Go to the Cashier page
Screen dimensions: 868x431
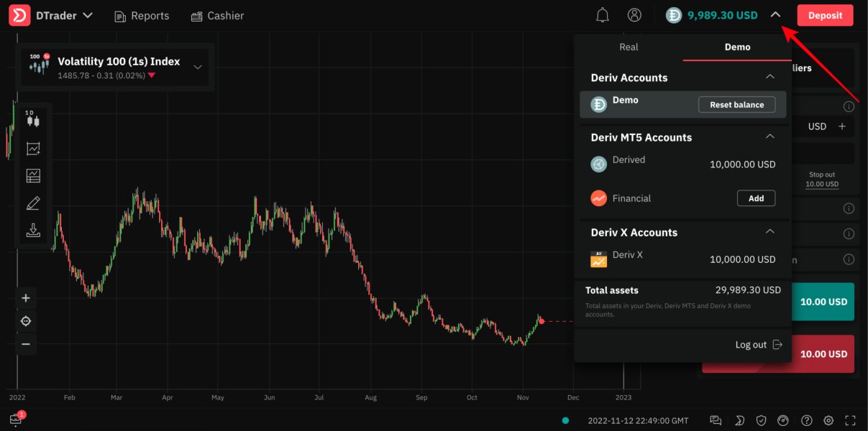pyautogui.click(x=217, y=16)
